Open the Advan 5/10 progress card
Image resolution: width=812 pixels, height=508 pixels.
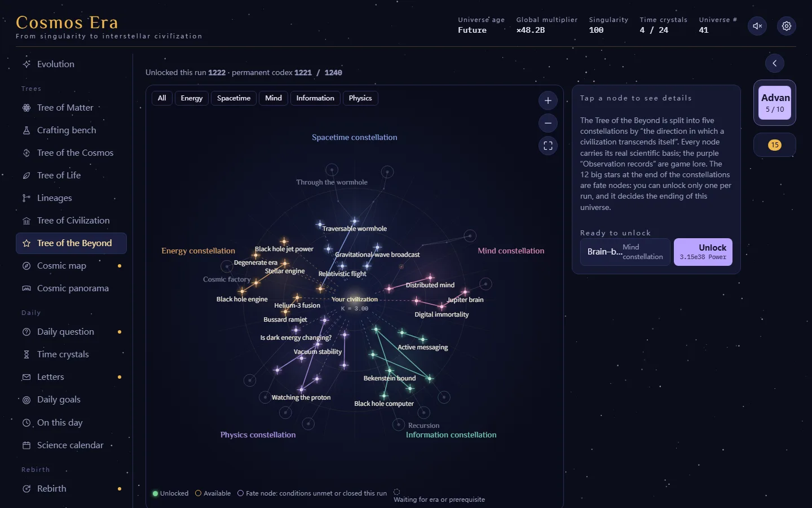point(775,103)
